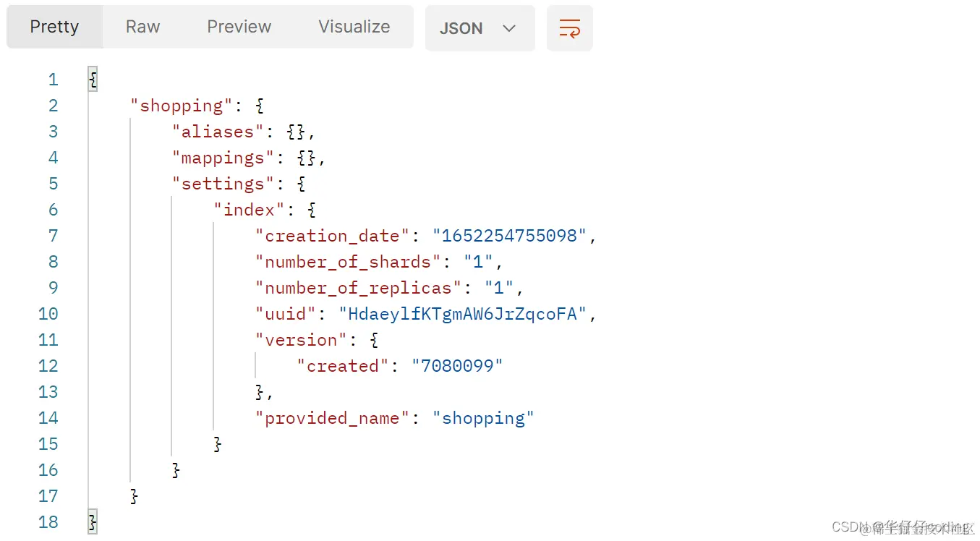Click line number 5 in gutter

(x=53, y=184)
